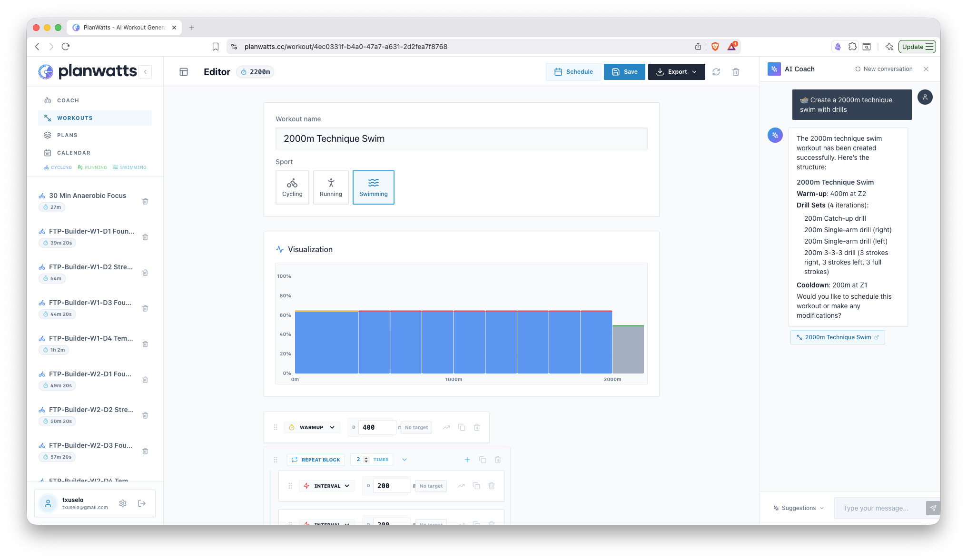967x560 pixels.
Task: Delete the 30 Min Anaerobic Focus workout
Action: coord(145,201)
